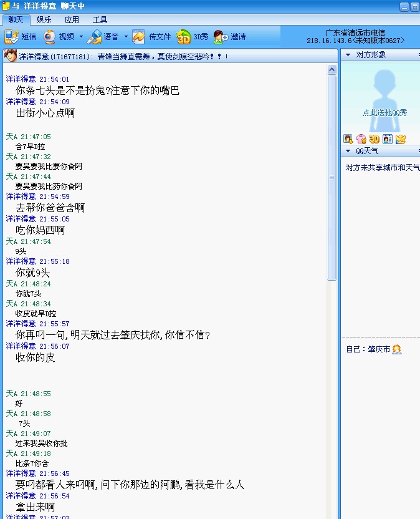
Task: Open the contact profile card icon
Action: point(387,139)
